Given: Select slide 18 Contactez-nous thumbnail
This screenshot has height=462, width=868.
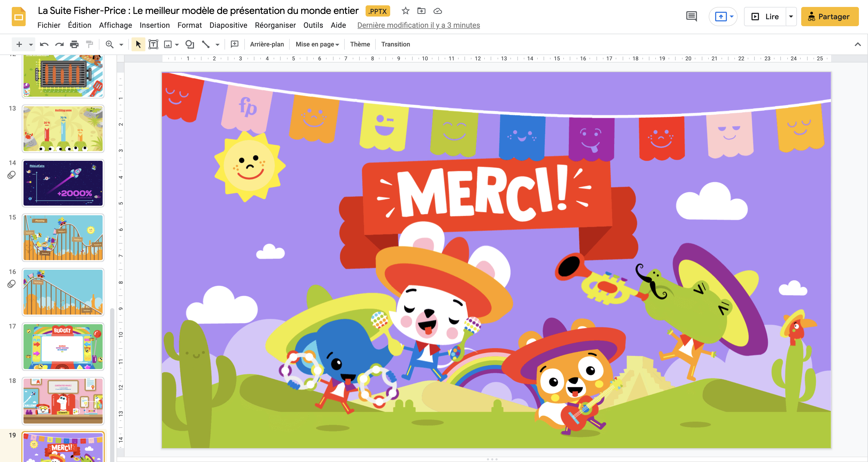Looking at the screenshot, I should click(63, 401).
